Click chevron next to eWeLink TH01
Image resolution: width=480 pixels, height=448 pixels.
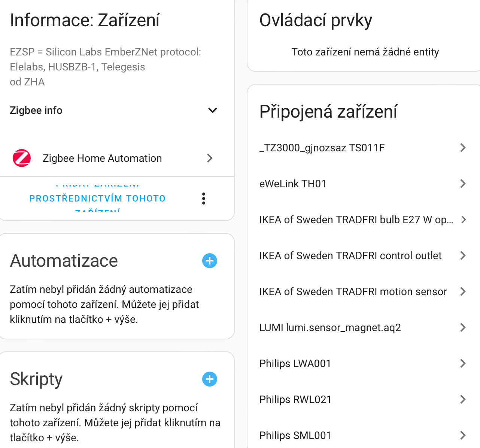click(463, 184)
